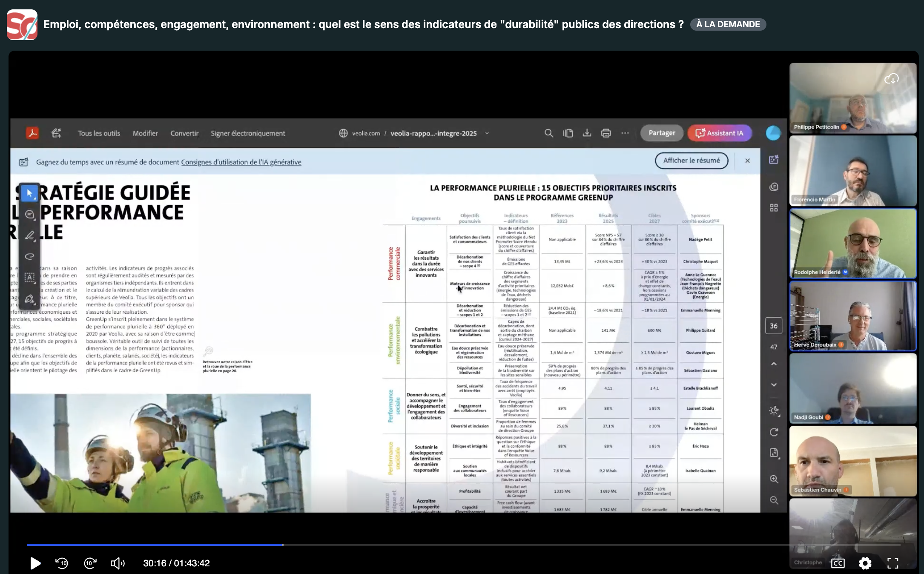Viewport: 924px width, 574px height.
Task: Open the Convertir menu
Action: pyautogui.click(x=184, y=133)
